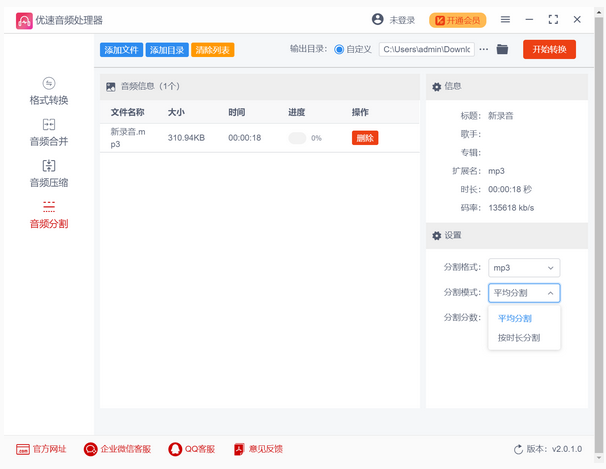Click the 未登录 login text
The width and height of the screenshot is (606, 469).
[x=402, y=20]
